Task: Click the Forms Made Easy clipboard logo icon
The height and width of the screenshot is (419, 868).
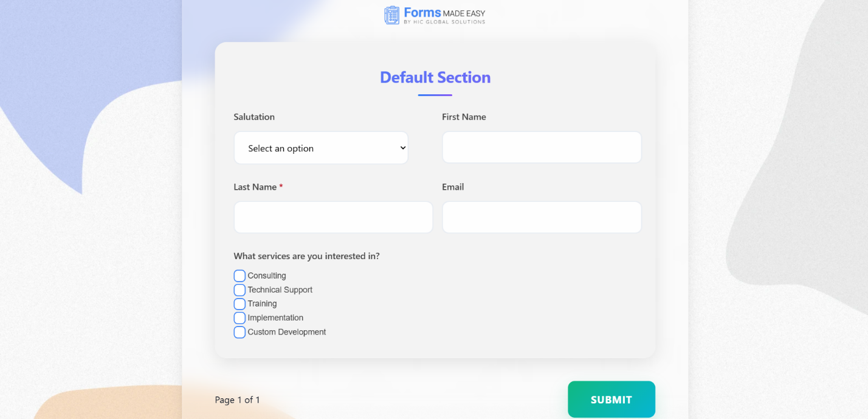Action: pyautogui.click(x=391, y=15)
